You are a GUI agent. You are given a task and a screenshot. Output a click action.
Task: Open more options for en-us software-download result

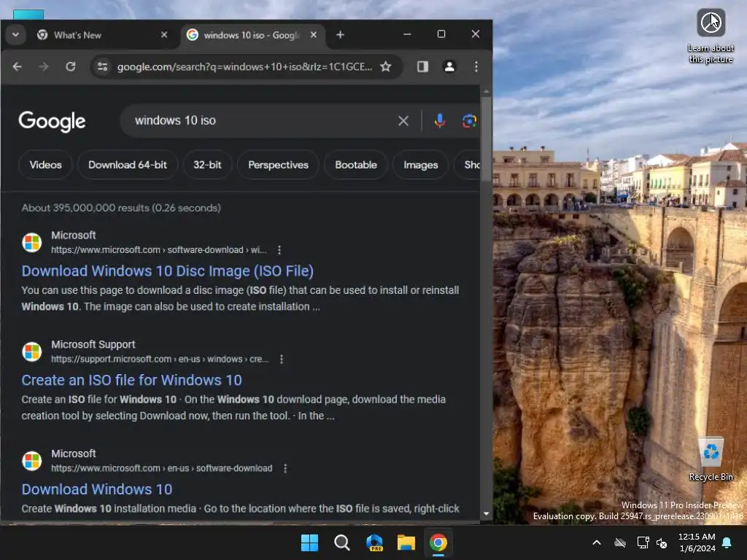(285, 469)
